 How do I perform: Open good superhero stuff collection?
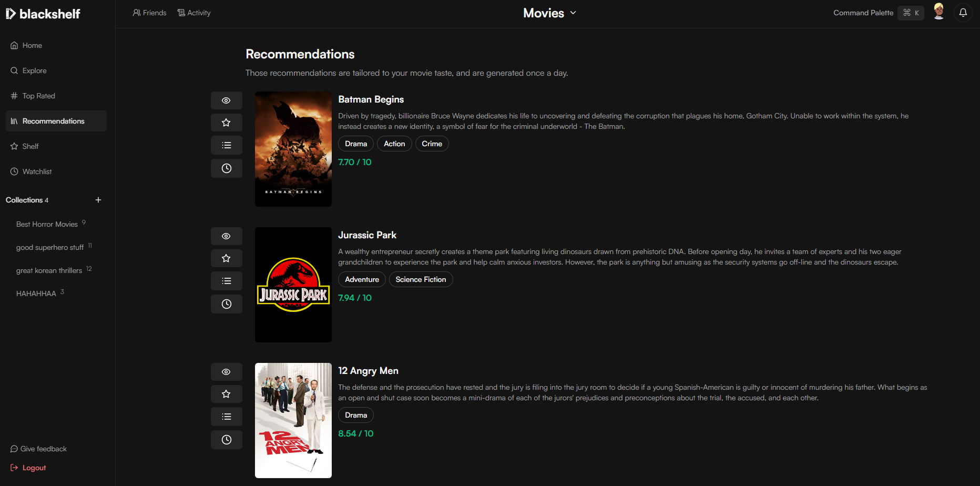tap(54, 247)
